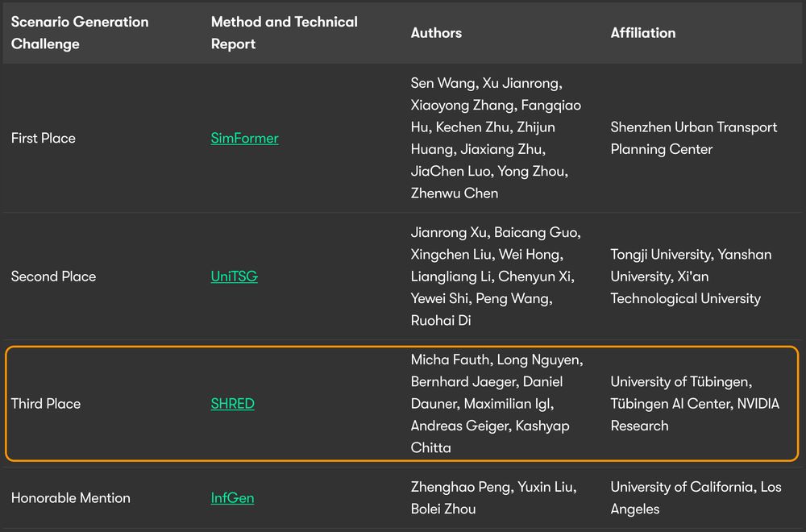Select the authors list starting 'Micha Fauth'

click(x=497, y=404)
